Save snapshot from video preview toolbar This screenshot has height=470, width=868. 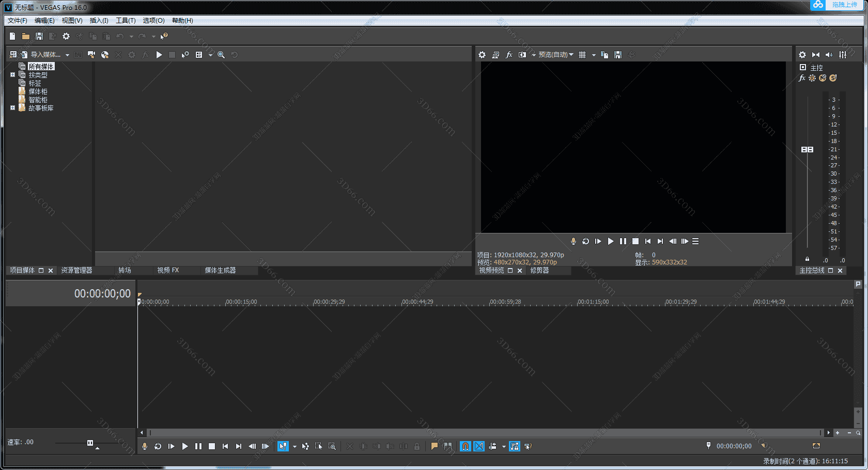(618, 55)
